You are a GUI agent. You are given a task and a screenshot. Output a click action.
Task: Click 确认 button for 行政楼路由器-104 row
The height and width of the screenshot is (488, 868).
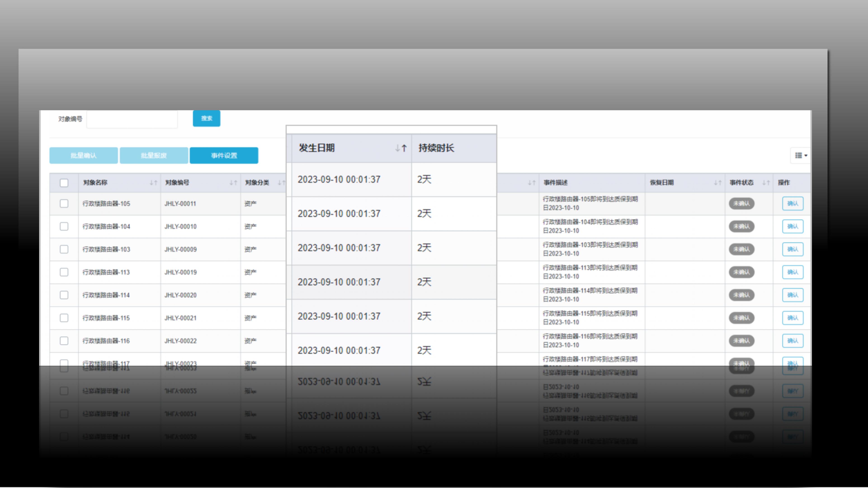(793, 226)
